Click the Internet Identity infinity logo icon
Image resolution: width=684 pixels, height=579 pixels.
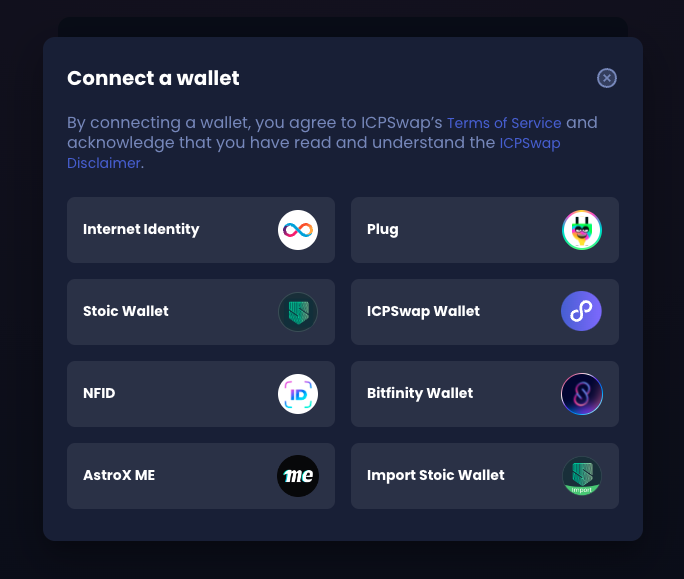coord(298,230)
